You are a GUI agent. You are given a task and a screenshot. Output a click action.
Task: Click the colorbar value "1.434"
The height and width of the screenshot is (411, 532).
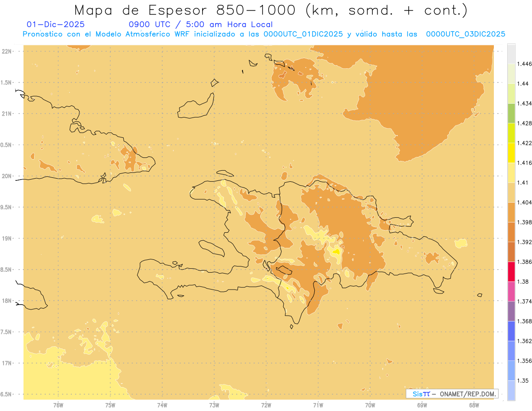tap(525, 103)
